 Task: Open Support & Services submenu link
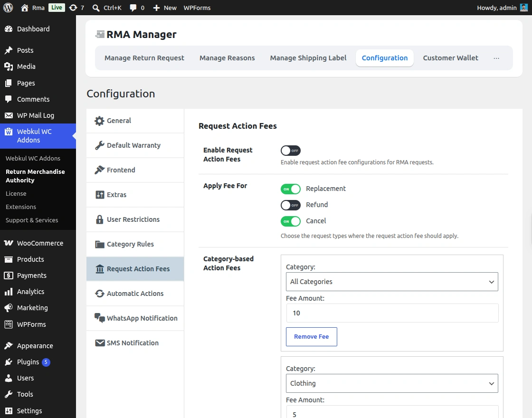(32, 220)
